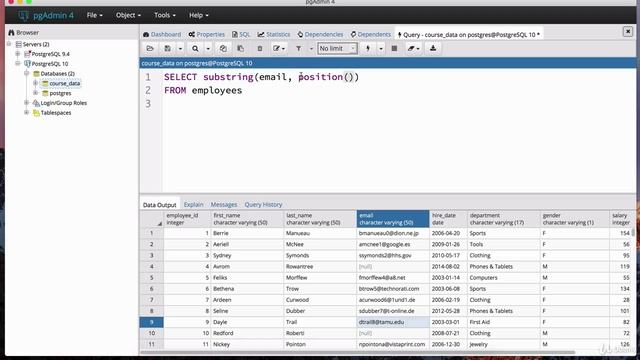The height and width of the screenshot is (360, 640).
Task: Click the first_name column header
Action: [247, 219]
